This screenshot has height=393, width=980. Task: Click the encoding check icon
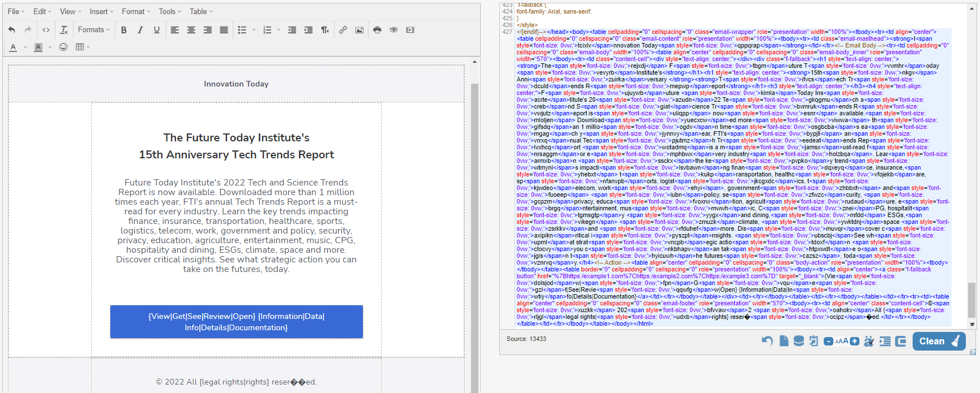pos(869,341)
